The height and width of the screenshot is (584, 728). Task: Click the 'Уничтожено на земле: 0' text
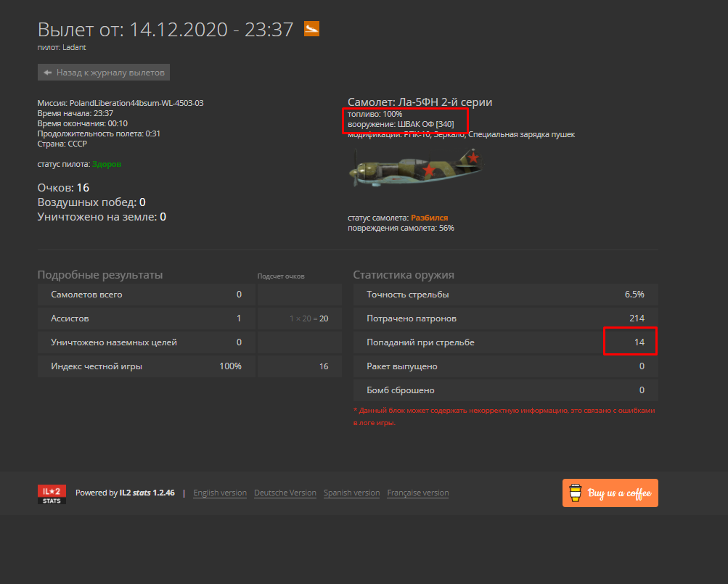point(102,217)
